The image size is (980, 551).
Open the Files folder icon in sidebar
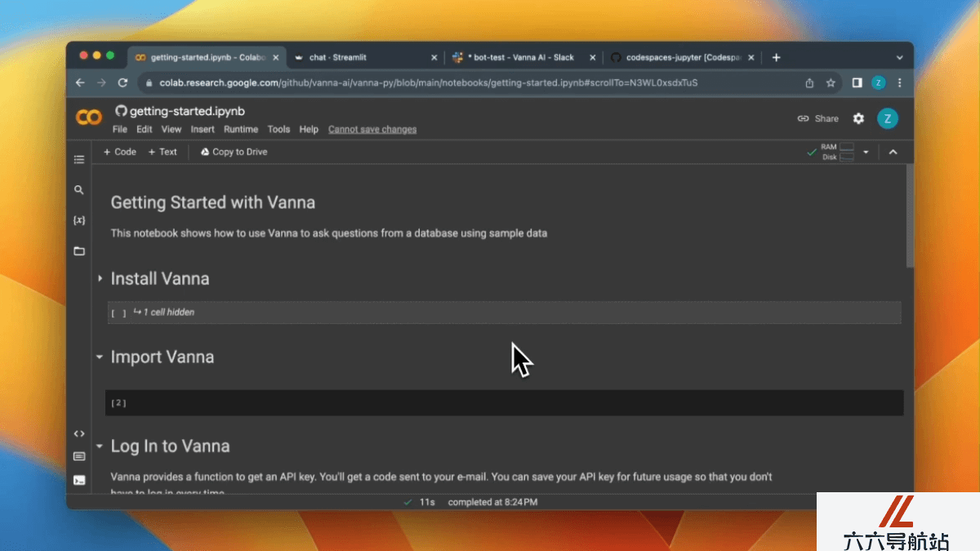79,251
